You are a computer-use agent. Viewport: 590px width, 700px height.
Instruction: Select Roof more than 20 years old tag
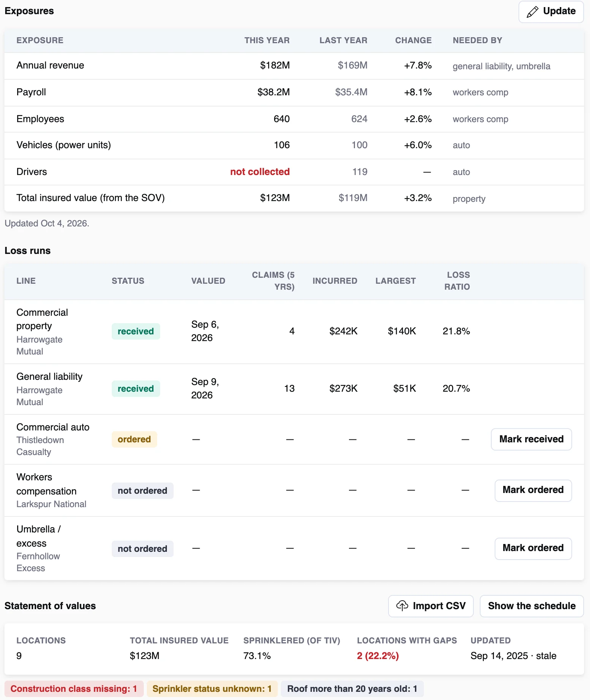click(x=352, y=689)
